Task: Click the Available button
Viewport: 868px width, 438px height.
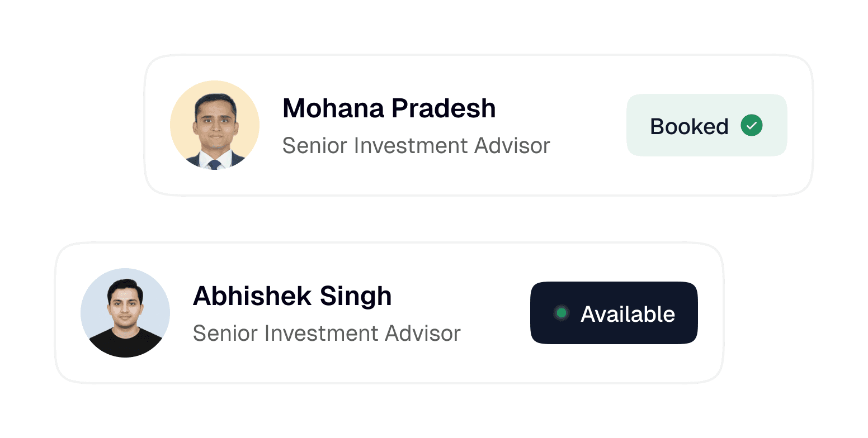Action: pyautogui.click(x=614, y=313)
